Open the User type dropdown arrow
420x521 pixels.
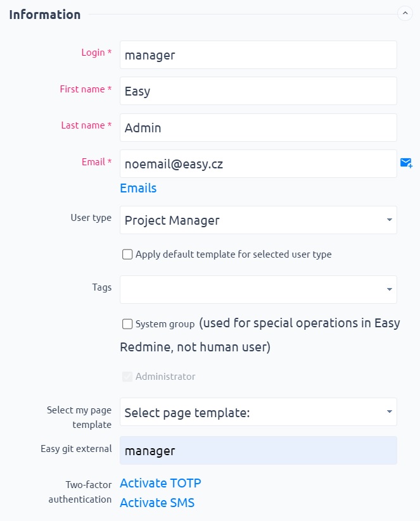(x=390, y=220)
